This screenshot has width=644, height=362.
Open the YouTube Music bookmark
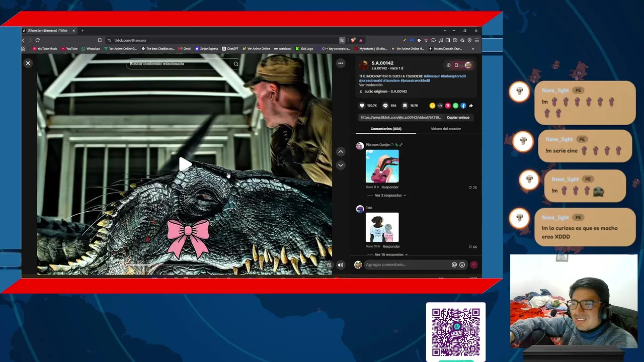pyautogui.click(x=45, y=49)
